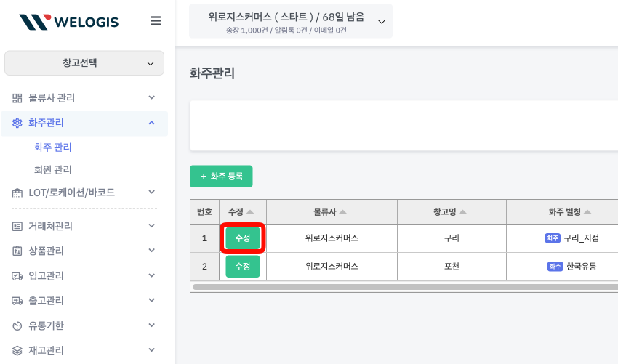Open the 화주 관리 submenu item
This screenshot has height=364, width=618.
tap(53, 147)
